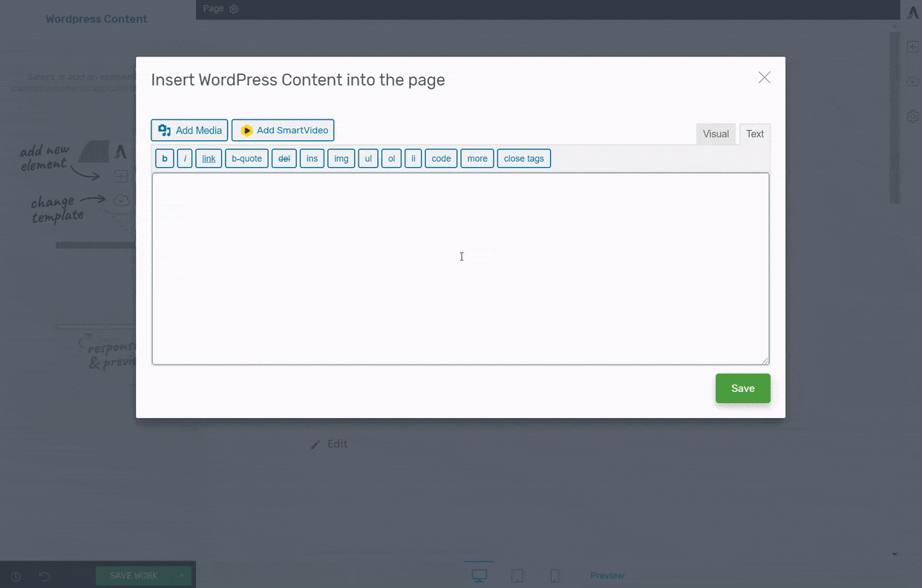Switch to the Text editor tab
This screenshot has height=588, width=922.
coord(755,134)
